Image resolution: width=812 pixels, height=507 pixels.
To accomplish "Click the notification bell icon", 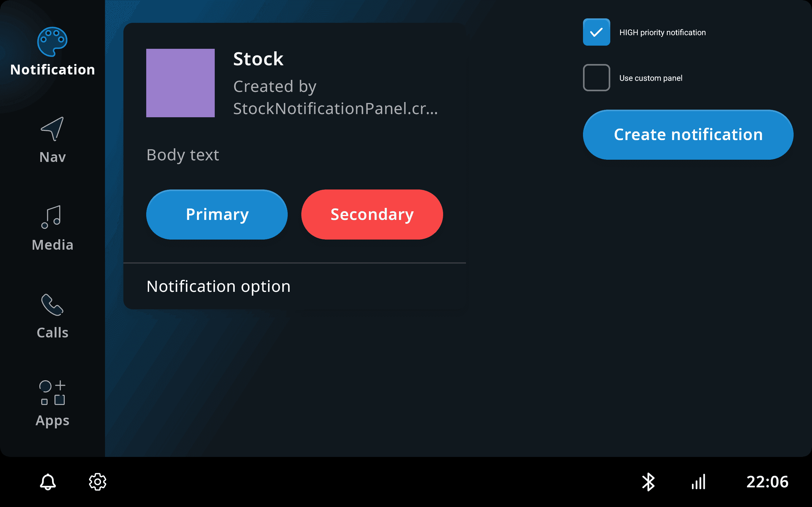I will [48, 482].
